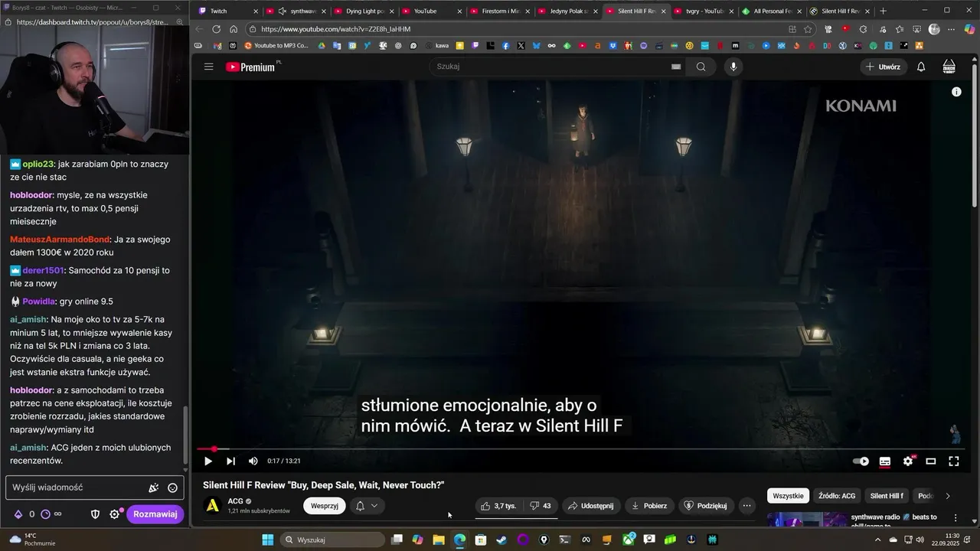
Task: Start voice search with microphone
Action: [x=733, y=67]
